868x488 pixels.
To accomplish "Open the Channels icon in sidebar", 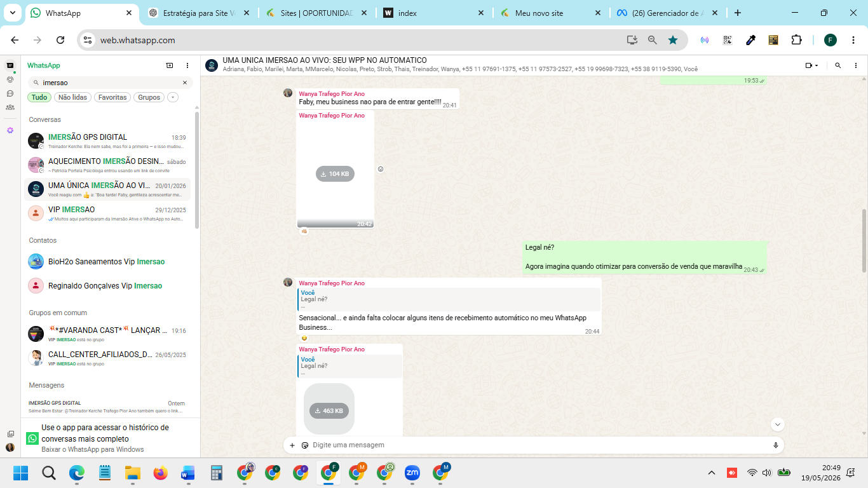I will 10,93.
